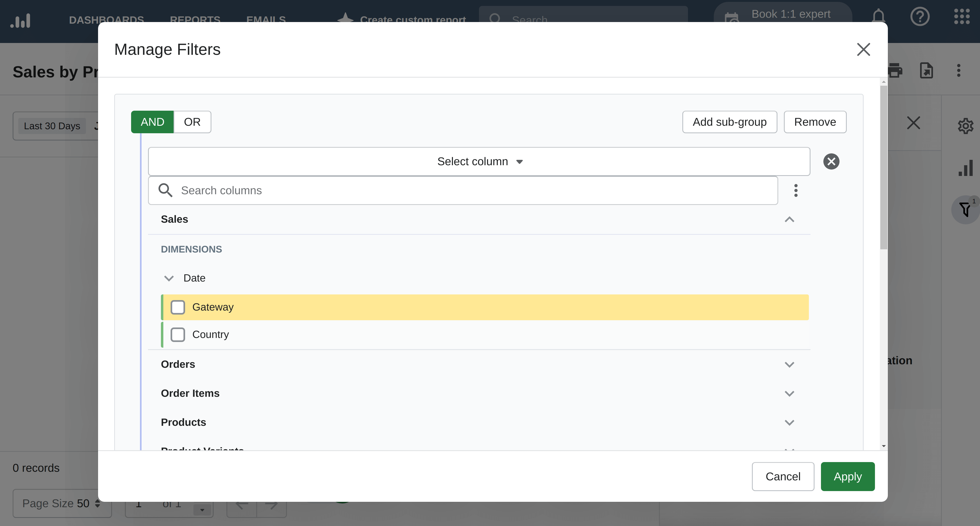This screenshot has width=980, height=526.
Task: Click the Apply button
Action: 848,476
